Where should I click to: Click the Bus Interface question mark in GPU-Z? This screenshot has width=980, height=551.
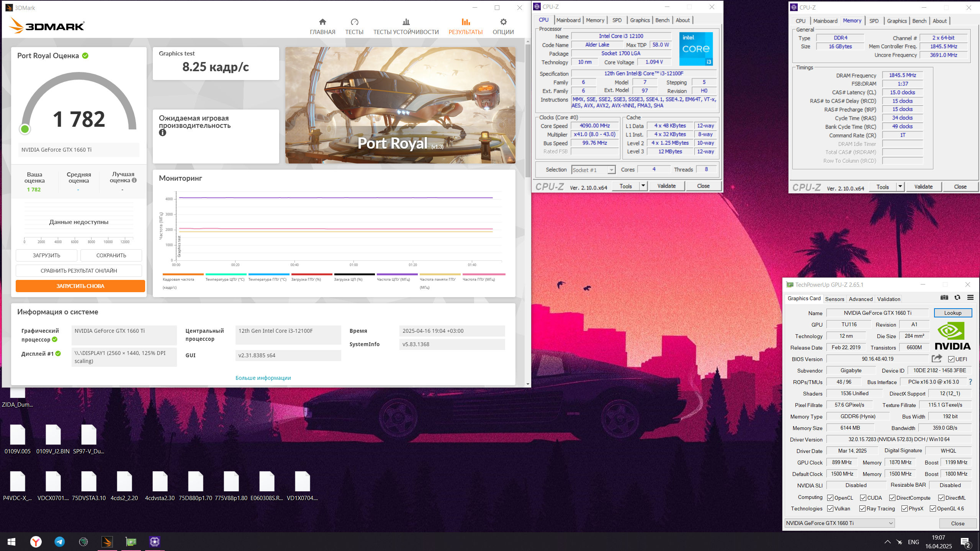coord(970,382)
